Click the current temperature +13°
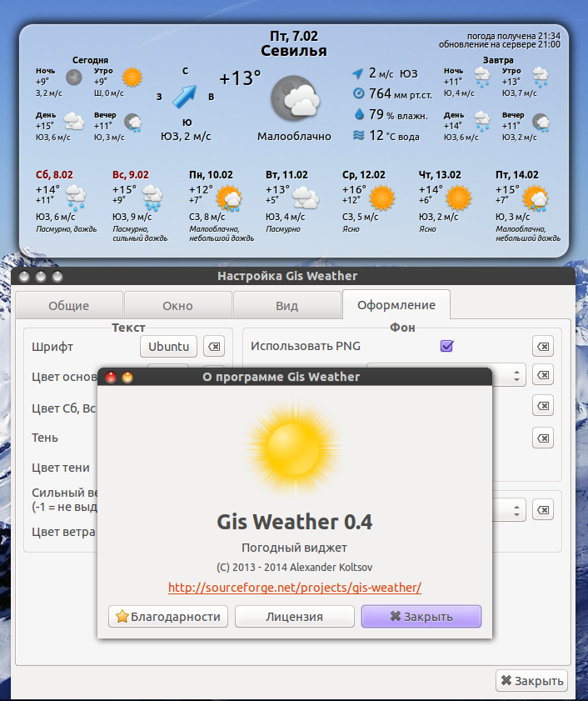 point(240,78)
